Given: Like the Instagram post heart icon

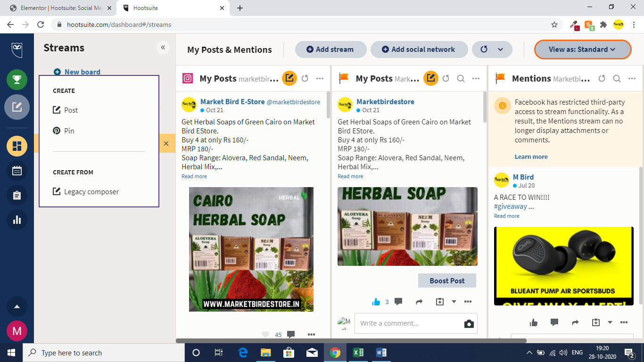Looking at the screenshot, I should point(265,335).
